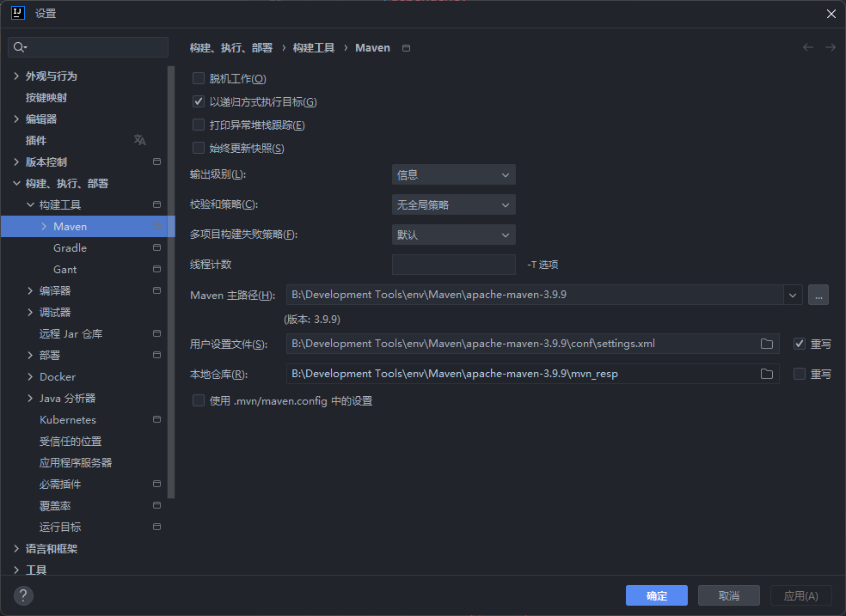Image resolution: width=846 pixels, height=616 pixels.
Task: Click project-level icon beside Gradle
Action: pyautogui.click(x=157, y=248)
